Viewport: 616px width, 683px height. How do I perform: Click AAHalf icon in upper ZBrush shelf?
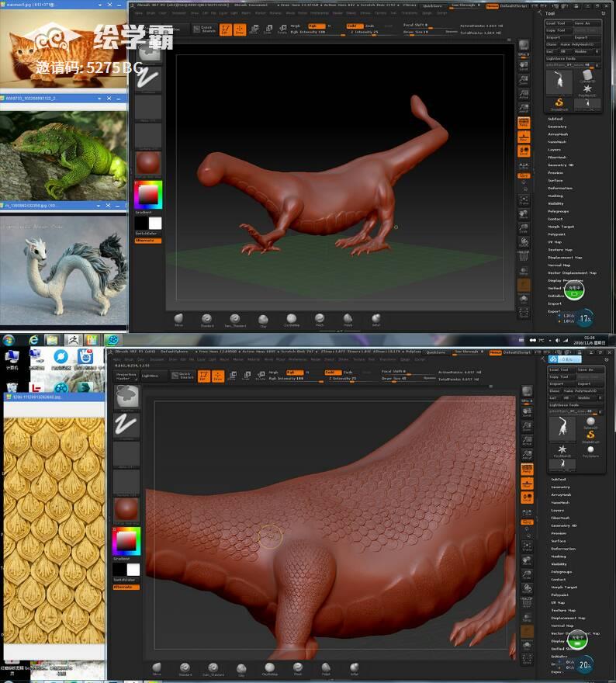pyautogui.click(x=524, y=108)
